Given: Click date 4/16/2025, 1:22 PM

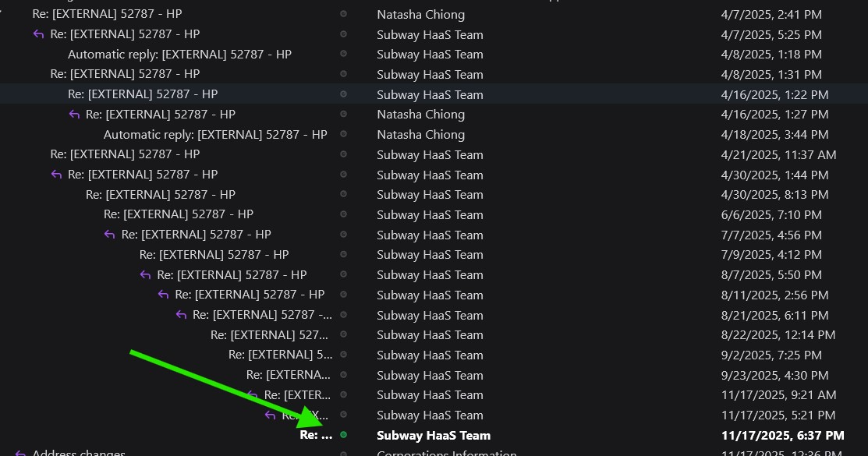Looking at the screenshot, I should coord(774,94).
